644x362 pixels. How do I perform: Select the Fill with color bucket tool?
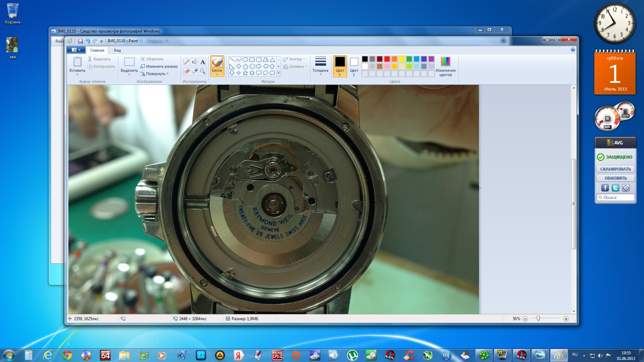pos(195,62)
